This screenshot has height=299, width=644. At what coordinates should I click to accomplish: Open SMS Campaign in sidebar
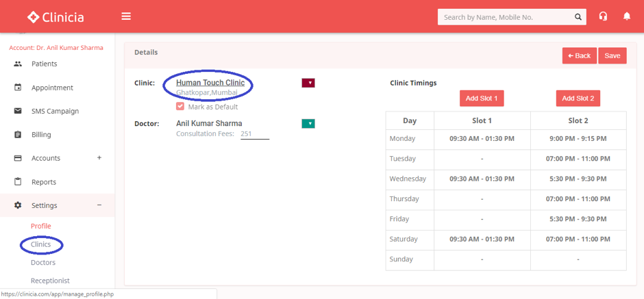55,111
